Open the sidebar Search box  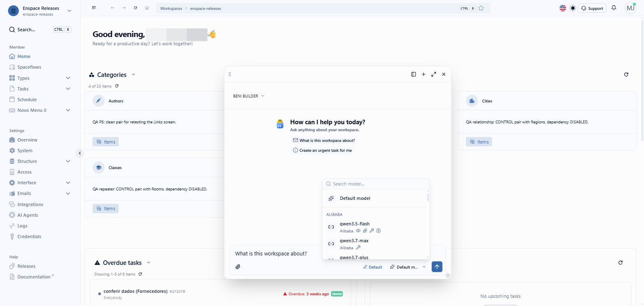pos(40,30)
